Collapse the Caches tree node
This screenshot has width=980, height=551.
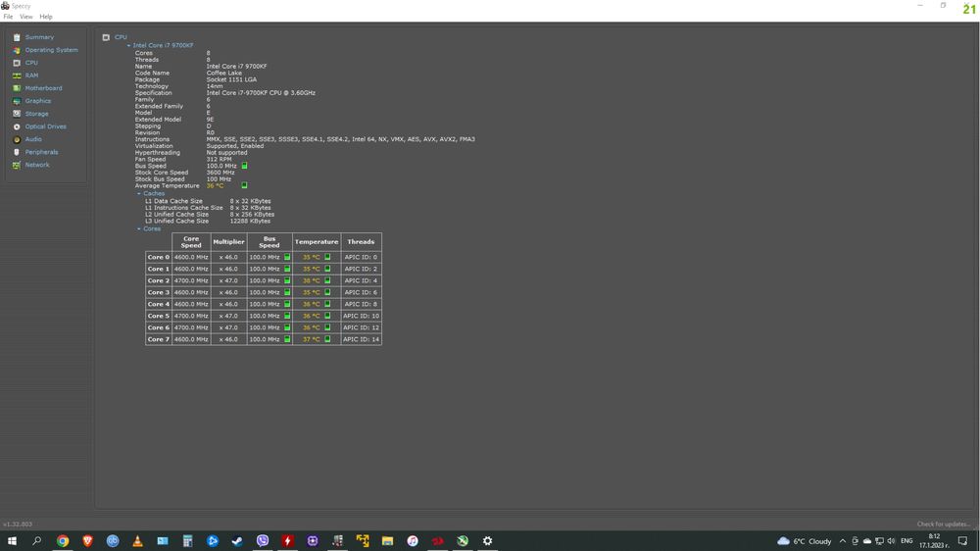tap(139, 194)
